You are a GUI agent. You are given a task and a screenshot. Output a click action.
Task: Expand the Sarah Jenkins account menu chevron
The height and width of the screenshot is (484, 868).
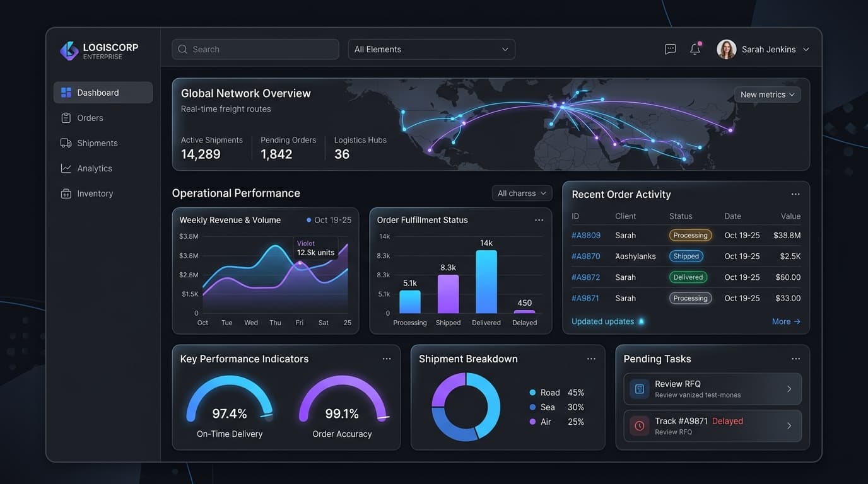tap(806, 49)
